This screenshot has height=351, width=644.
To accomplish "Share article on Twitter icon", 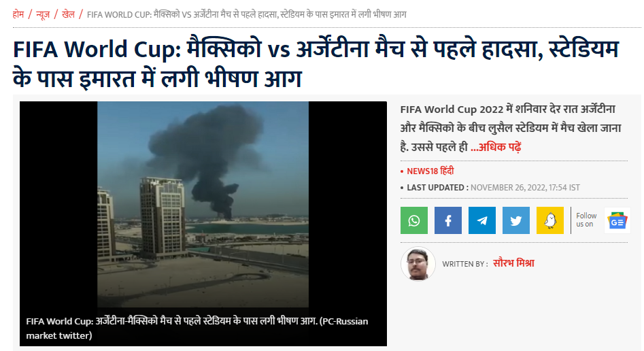I will 516,220.
